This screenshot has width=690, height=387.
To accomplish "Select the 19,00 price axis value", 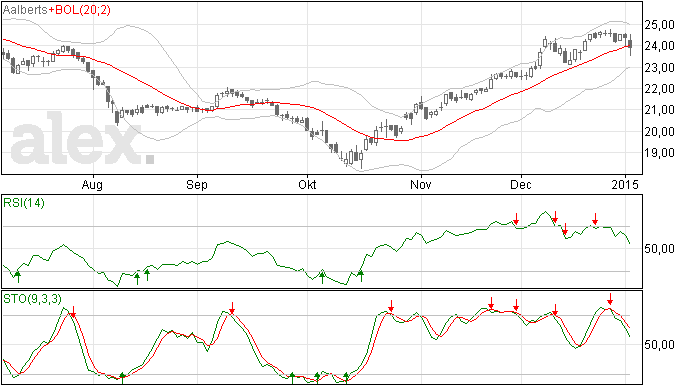I will [x=659, y=153].
